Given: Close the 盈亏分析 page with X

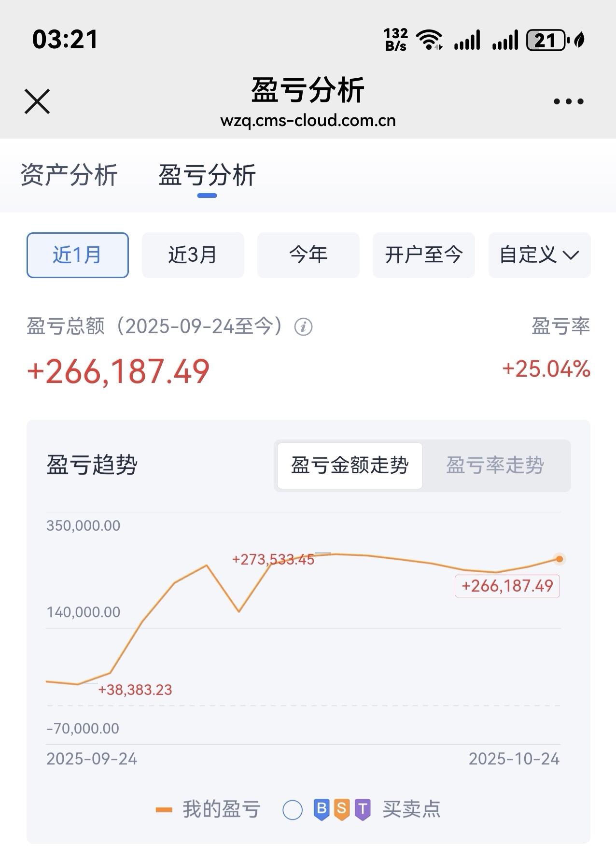Looking at the screenshot, I should pos(37,101).
